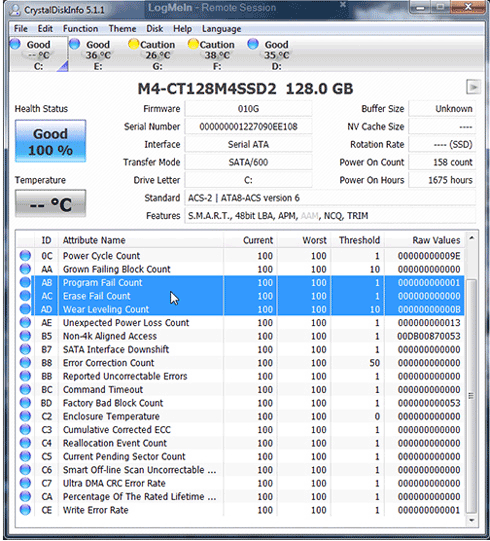Image resolution: width=490 pixels, height=541 pixels.
Task: Click the Transfer Mode field SATA/600
Action: (x=248, y=162)
